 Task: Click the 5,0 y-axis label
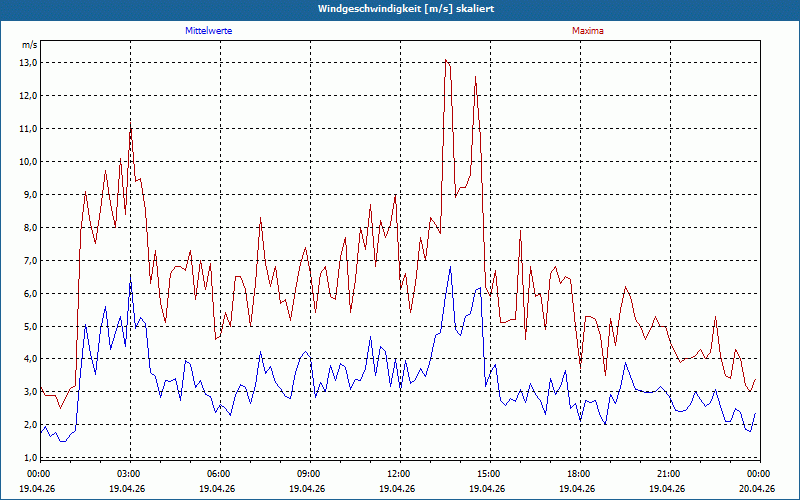pos(30,327)
